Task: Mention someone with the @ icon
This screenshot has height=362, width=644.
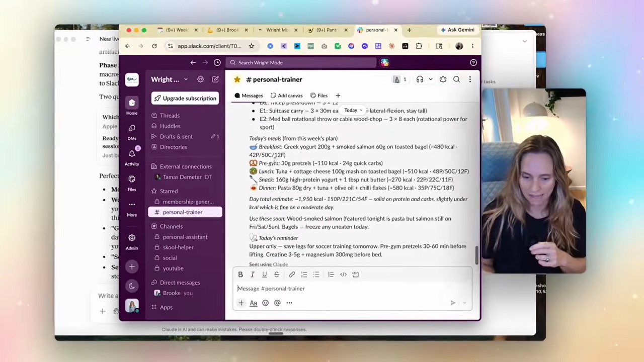Action: tap(277, 303)
